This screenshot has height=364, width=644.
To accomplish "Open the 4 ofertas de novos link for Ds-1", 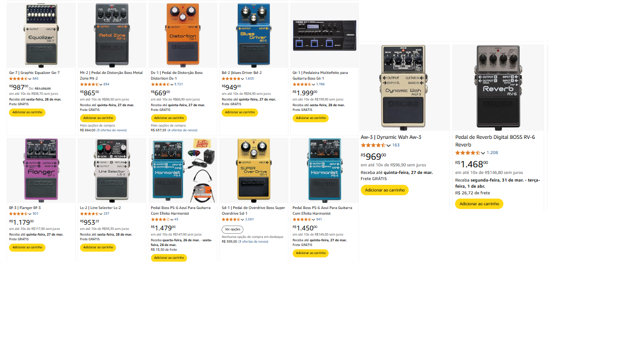I will tap(182, 130).
